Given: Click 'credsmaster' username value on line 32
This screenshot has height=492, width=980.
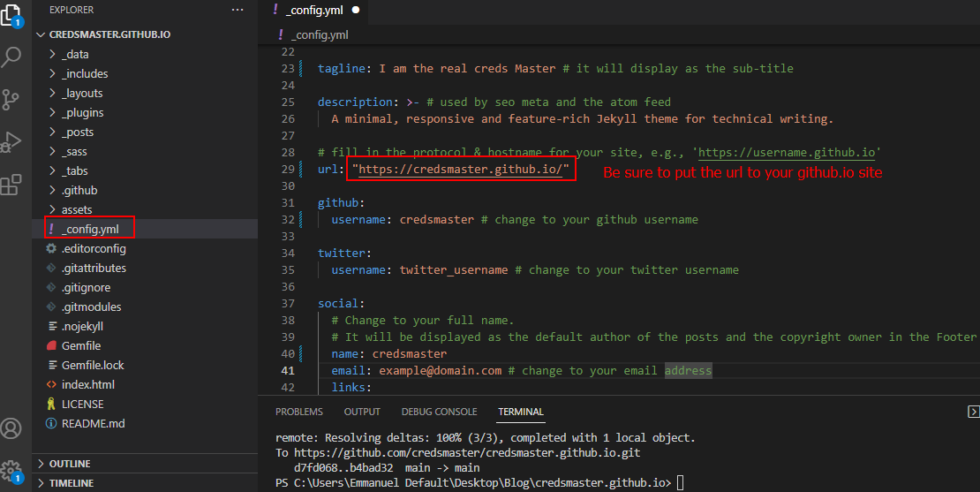Looking at the screenshot, I should tap(437, 219).
